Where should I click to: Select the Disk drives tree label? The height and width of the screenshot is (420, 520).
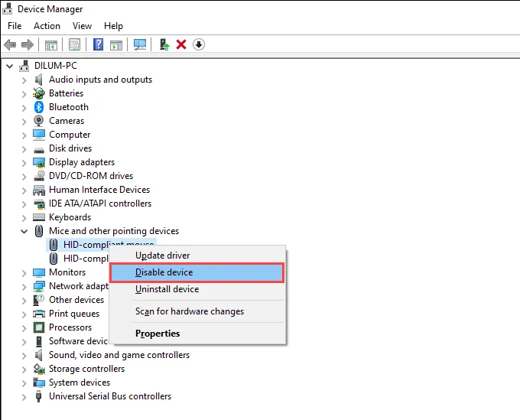click(x=70, y=148)
